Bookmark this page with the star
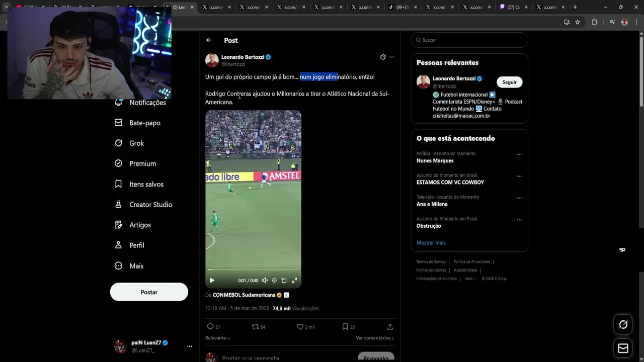 [x=578, y=22]
